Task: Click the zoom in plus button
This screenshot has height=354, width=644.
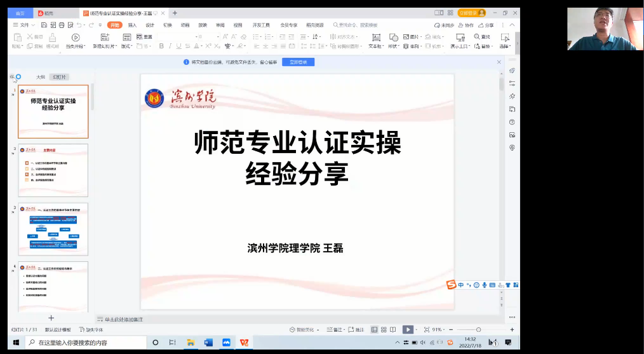Action: point(512,330)
